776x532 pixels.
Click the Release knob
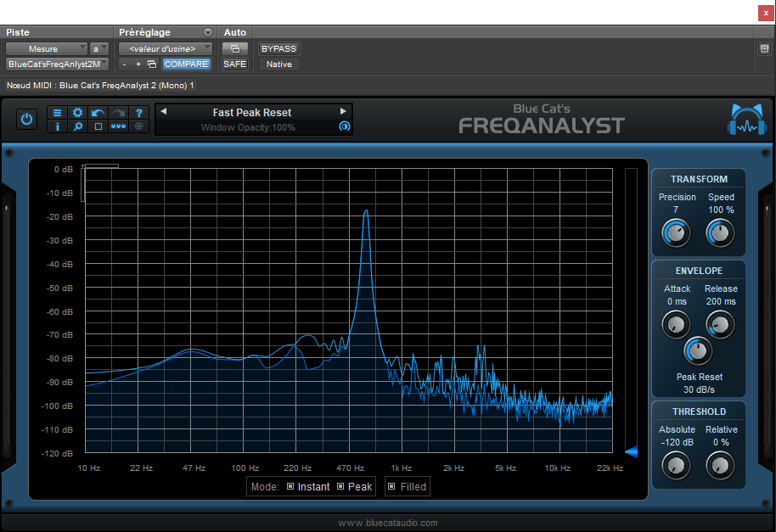click(x=720, y=325)
